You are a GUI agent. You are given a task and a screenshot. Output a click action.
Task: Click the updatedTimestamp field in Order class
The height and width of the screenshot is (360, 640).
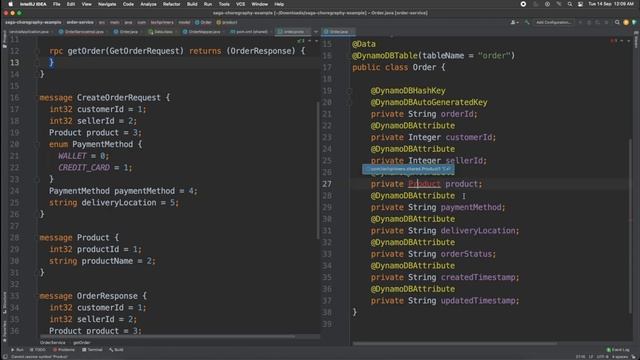click(478, 301)
